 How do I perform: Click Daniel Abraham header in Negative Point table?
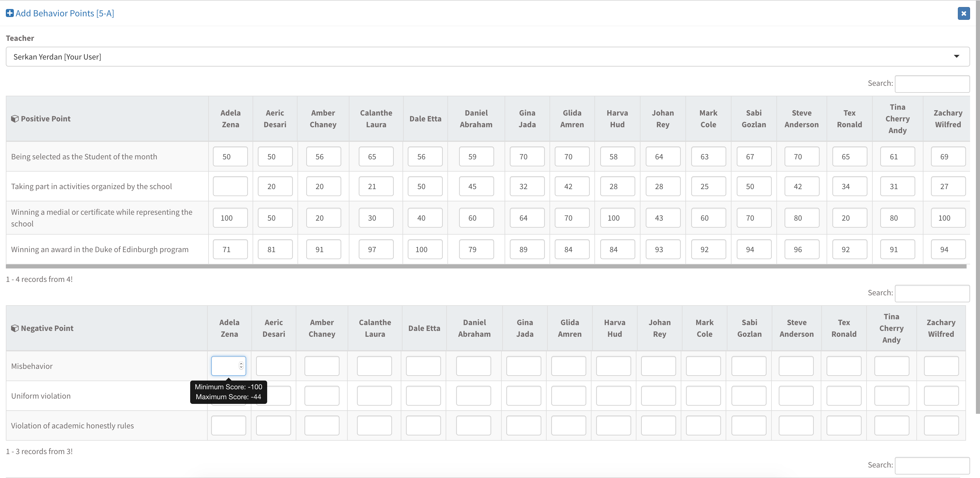tap(474, 328)
